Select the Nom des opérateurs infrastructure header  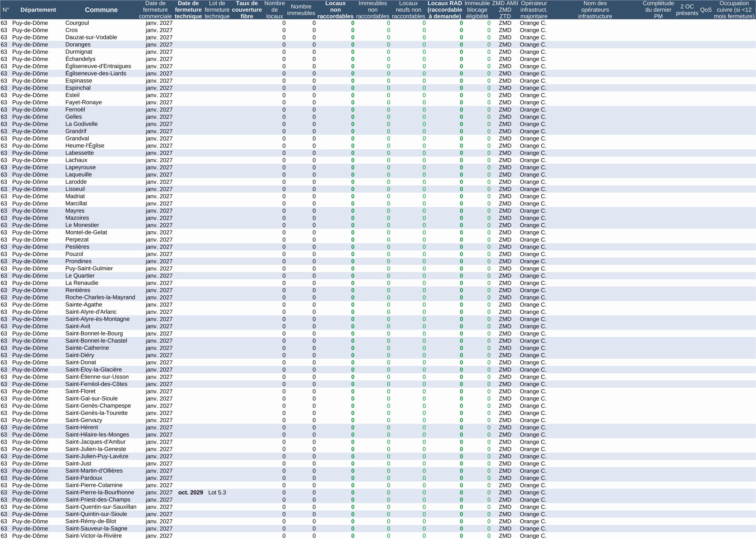click(595, 10)
